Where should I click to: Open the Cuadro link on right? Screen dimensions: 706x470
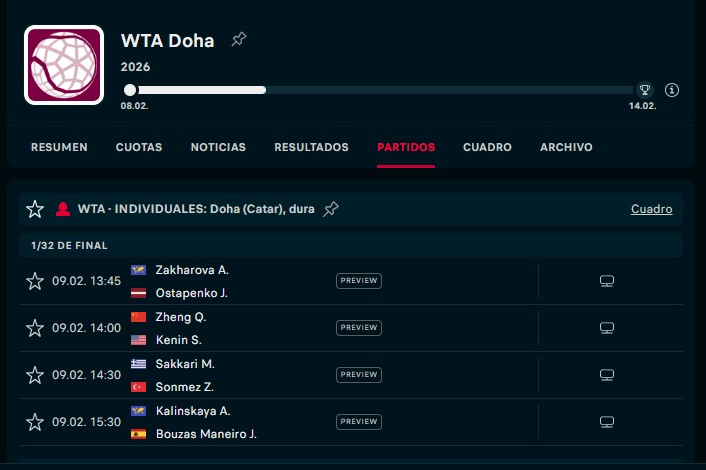(x=651, y=209)
